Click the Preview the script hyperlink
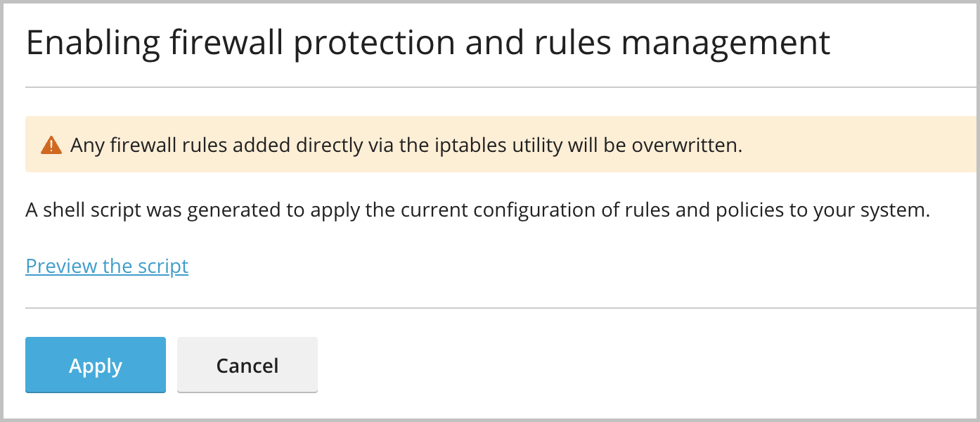The width and height of the screenshot is (980, 422). (x=106, y=266)
